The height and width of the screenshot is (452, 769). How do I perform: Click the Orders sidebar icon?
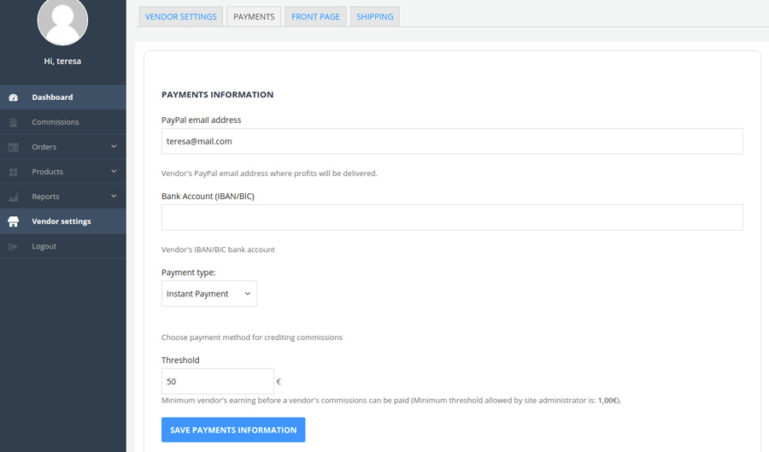pyautogui.click(x=13, y=147)
